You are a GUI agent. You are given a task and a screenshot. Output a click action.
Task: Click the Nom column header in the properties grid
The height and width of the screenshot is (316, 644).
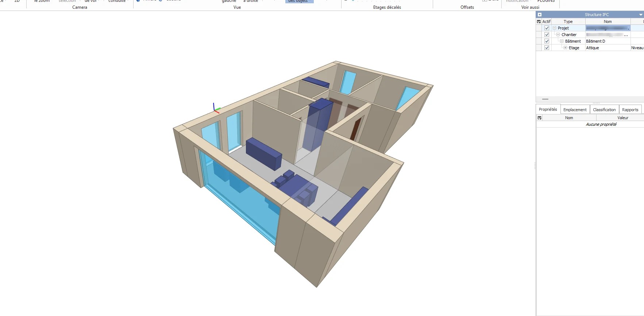click(569, 118)
